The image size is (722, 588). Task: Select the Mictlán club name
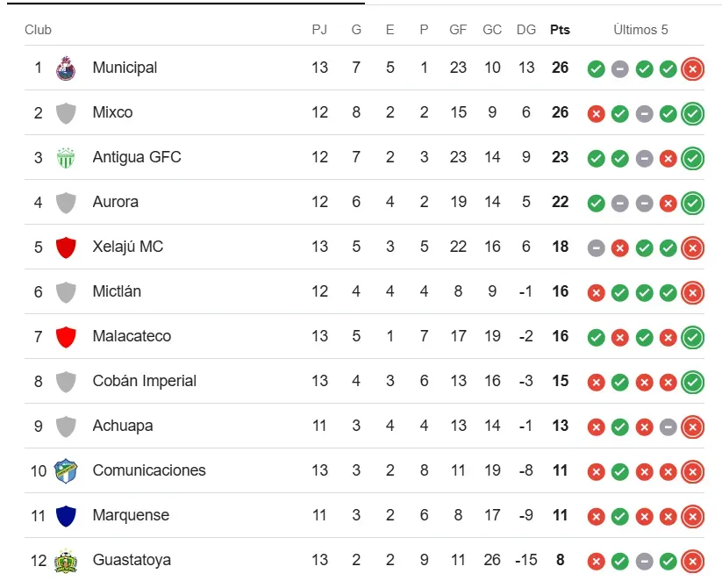pos(117,291)
